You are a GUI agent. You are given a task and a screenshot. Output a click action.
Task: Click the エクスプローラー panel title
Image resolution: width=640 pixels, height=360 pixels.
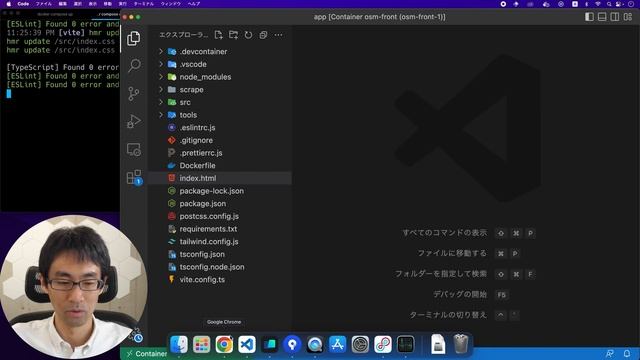[x=184, y=35]
